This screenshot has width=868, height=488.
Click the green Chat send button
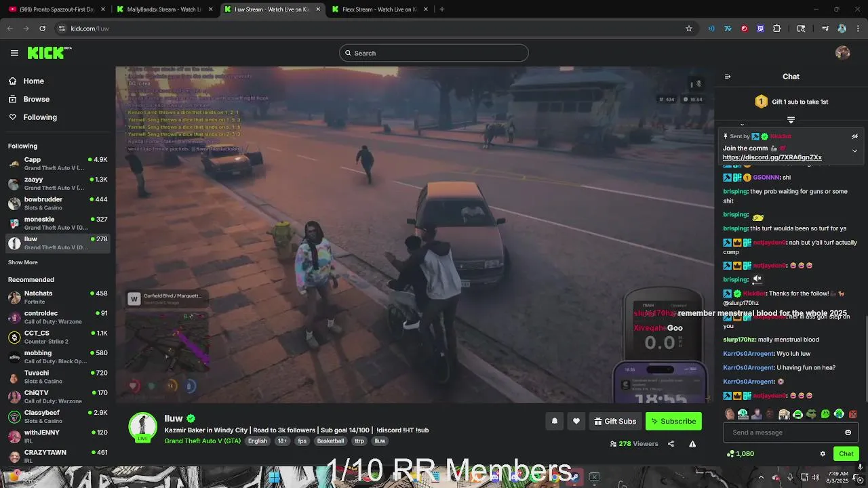pyautogui.click(x=846, y=453)
